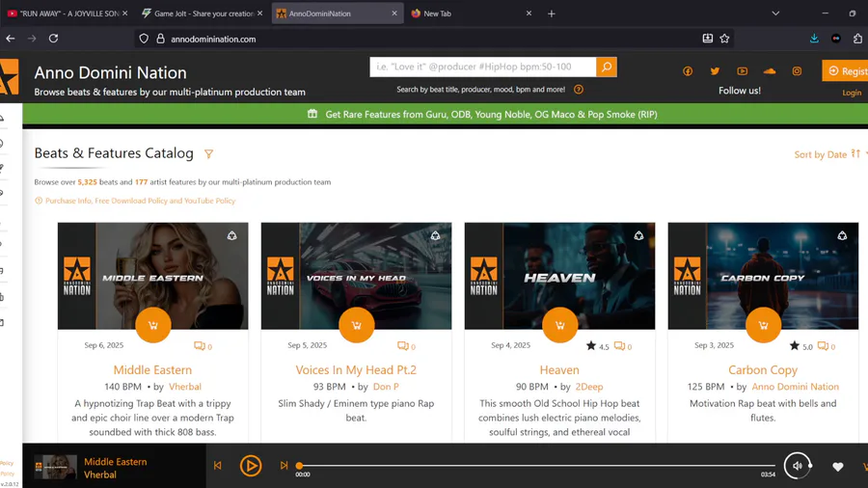
Task: Add Middle Eastern beat to cart
Action: [x=152, y=325]
